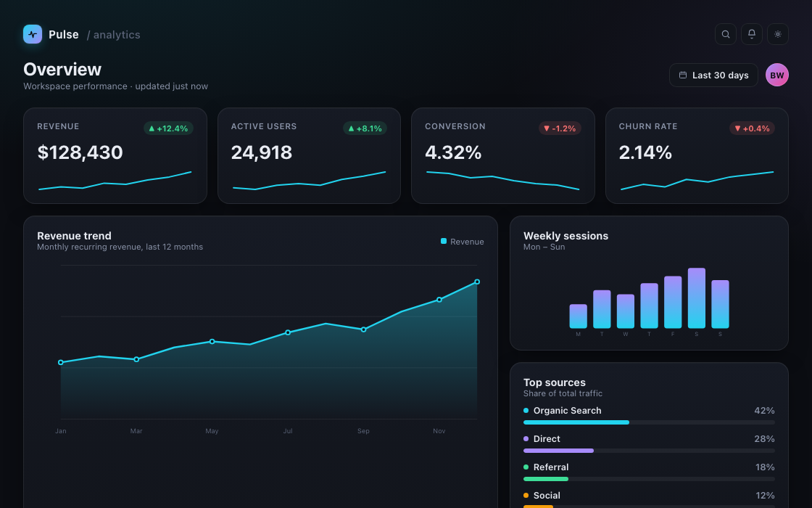Click the Active Users +8.1% badge
Image resolution: width=812 pixels, height=508 pixels.
point(365,128)
